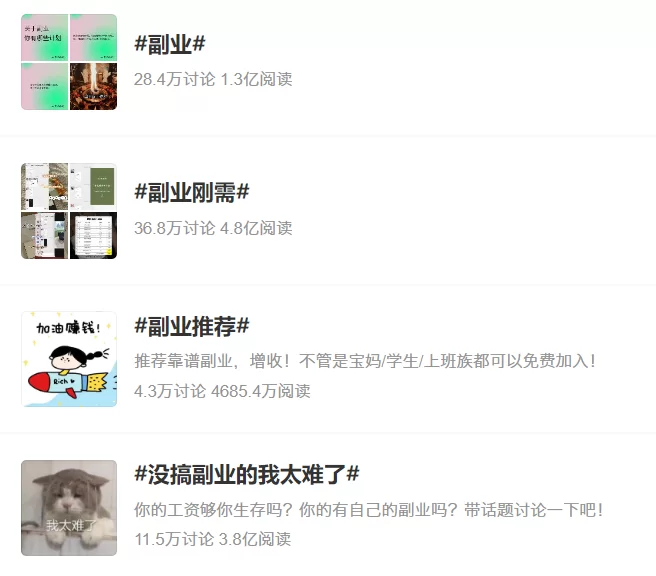The height and width of the screenshot is (576, 656).
Task: Click the bottom-left photo tile in #副业刚需# collage
Action: [44, 236]
